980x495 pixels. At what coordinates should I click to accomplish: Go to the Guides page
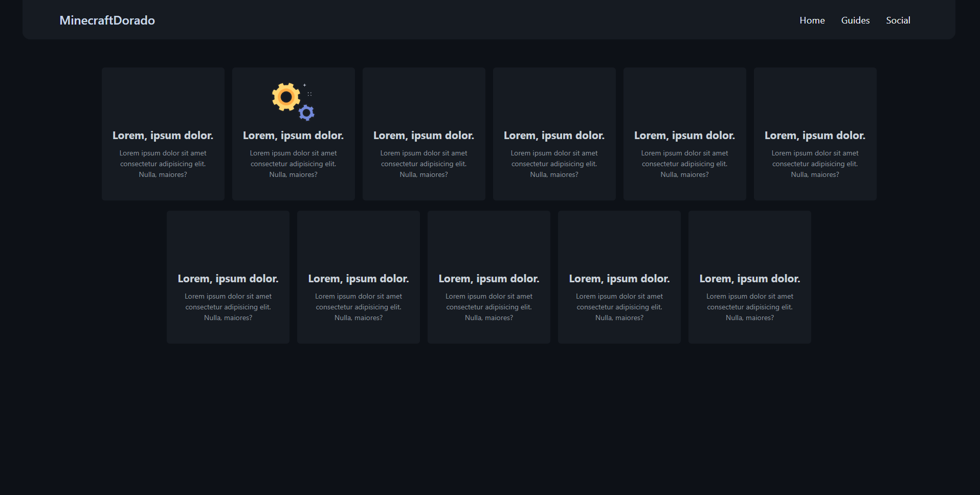click(855, 20)
